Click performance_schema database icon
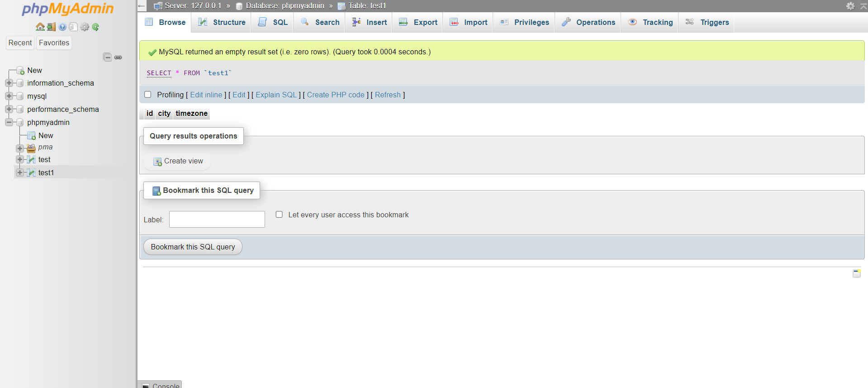868x388 pixels. 20,110
